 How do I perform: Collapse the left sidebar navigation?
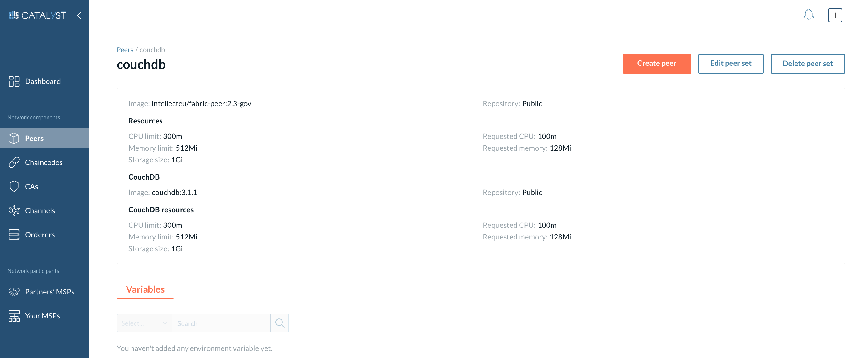[80, 15]
